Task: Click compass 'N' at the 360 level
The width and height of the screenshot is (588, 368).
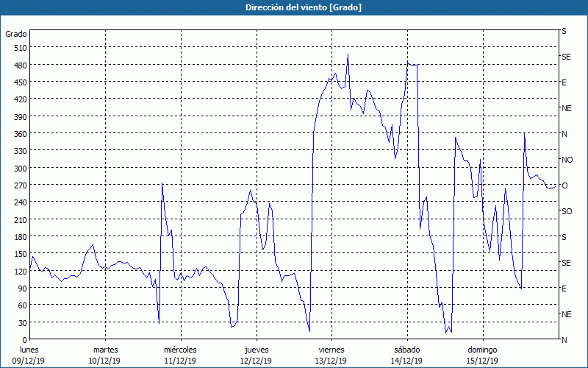Action: [x=564, y=134]
